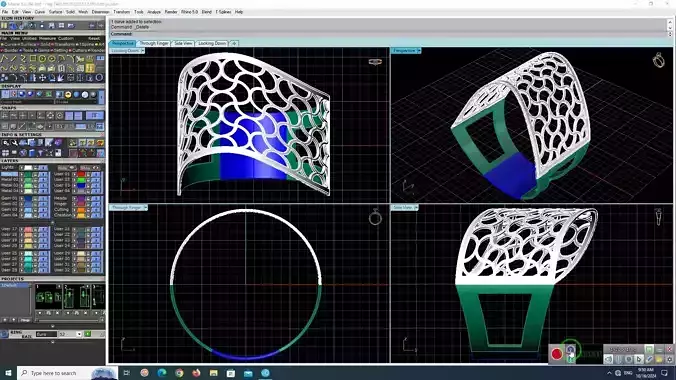676x380 pixels.
Task: Open the T-Splines menu
Action: [x=223, y=12]
